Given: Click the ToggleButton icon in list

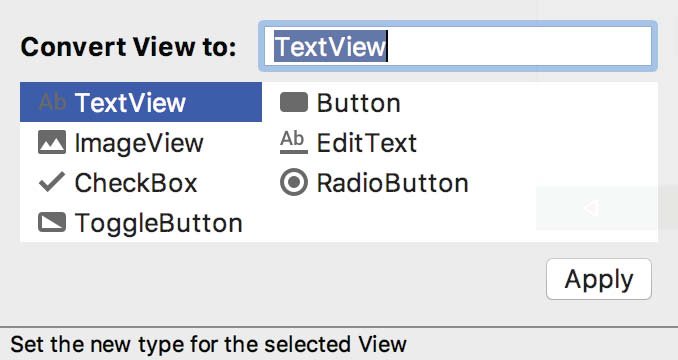Looking at the screenshot, I should tap(52, 223).
